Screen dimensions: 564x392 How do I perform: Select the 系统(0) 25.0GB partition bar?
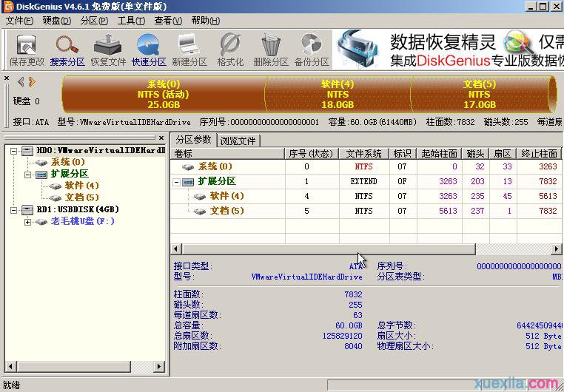pos(164,94)
